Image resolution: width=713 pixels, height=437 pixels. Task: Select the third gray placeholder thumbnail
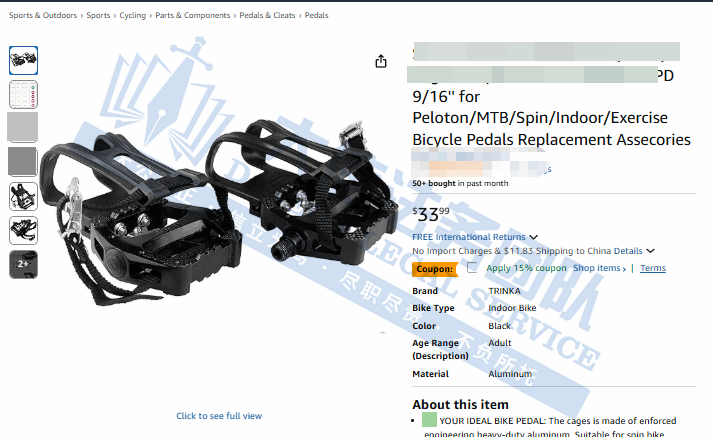23,127
